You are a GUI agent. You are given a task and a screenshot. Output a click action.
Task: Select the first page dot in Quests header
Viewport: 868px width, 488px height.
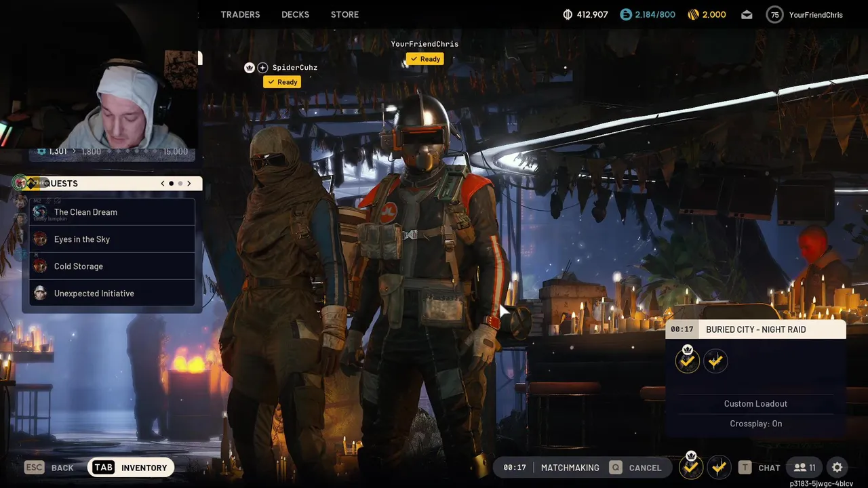click(172, 184)
